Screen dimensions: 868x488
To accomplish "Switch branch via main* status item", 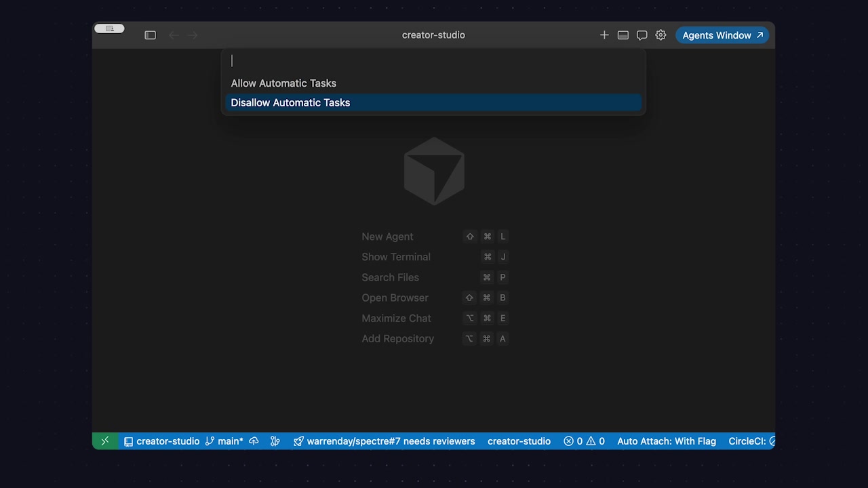I will [x=224, y=441].
